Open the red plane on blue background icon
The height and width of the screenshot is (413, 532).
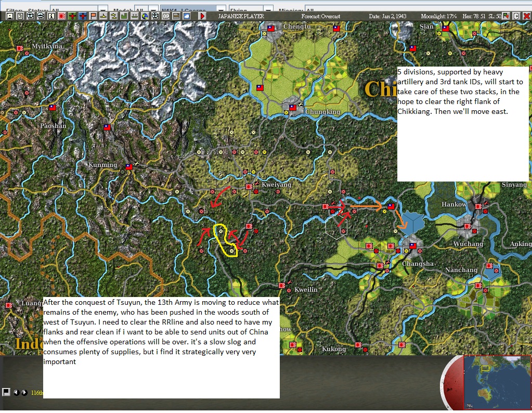pyautogui.click(x=83, y=16)
